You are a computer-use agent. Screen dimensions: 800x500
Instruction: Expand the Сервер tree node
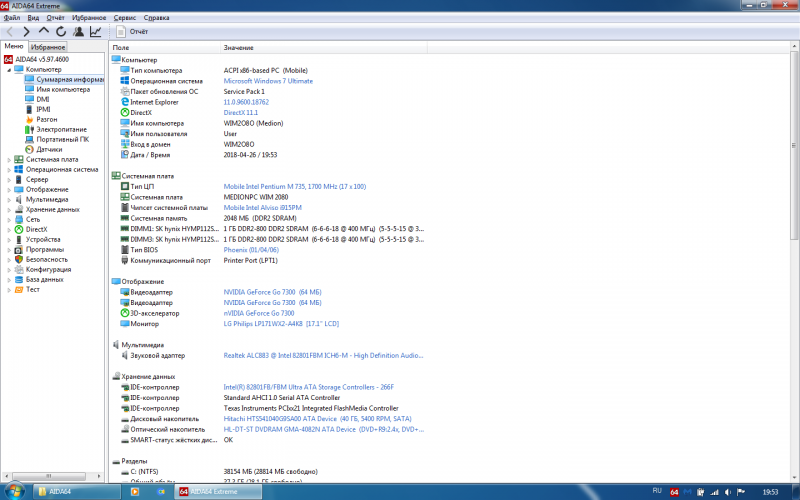[x=9, y=180]
